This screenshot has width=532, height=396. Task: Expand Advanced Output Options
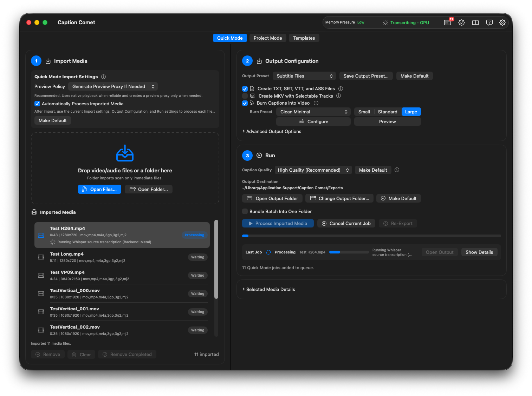click(272, 131)
